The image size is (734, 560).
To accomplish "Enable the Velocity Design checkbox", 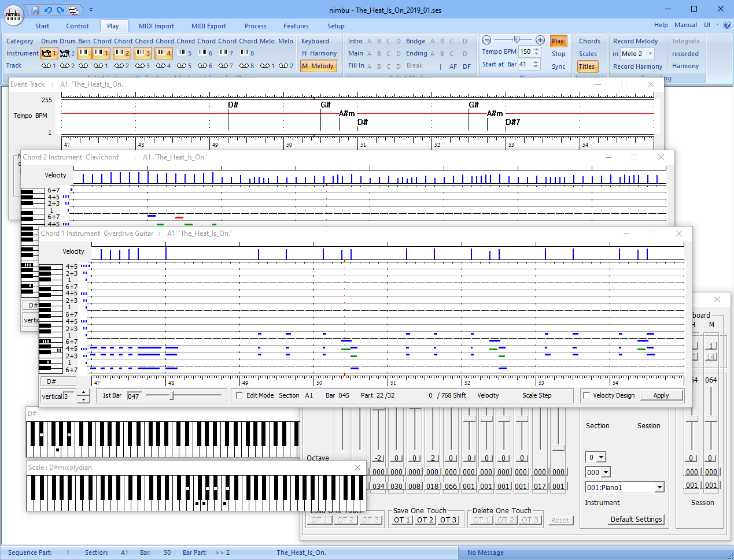I will coord(587,396).
